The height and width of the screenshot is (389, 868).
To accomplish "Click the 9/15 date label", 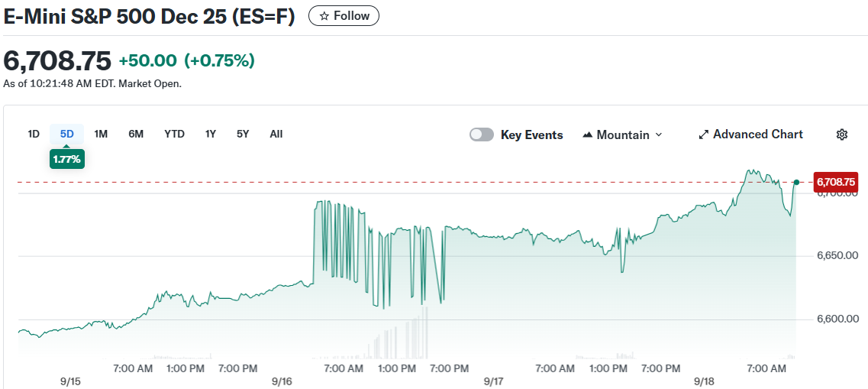I will click(69, 382).
